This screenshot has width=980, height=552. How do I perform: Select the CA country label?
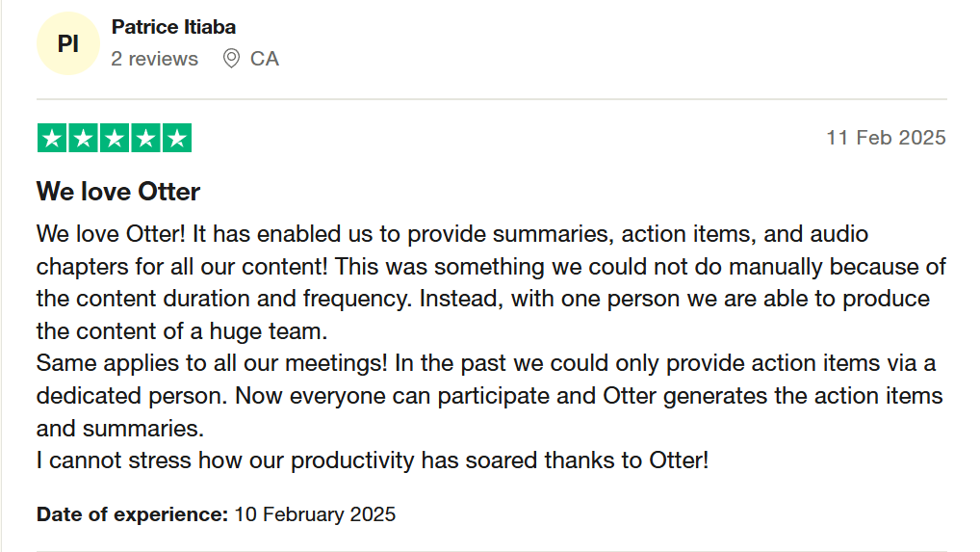click(x=265, y=59)
